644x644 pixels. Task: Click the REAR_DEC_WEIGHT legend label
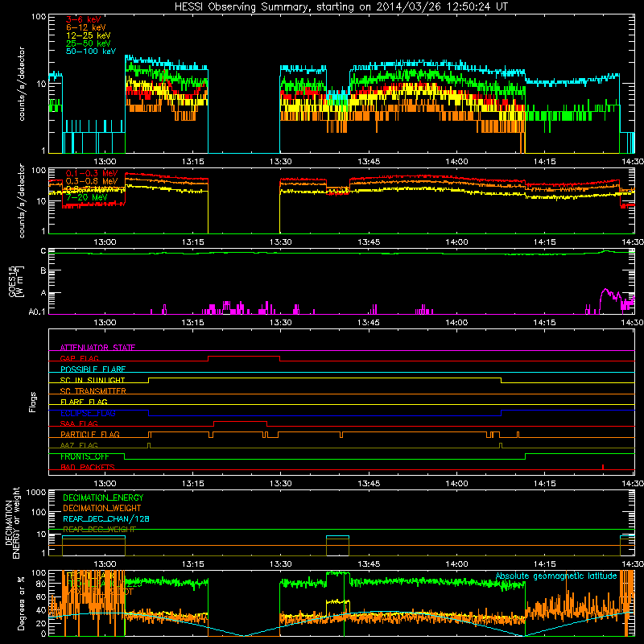tap(99, 530)
